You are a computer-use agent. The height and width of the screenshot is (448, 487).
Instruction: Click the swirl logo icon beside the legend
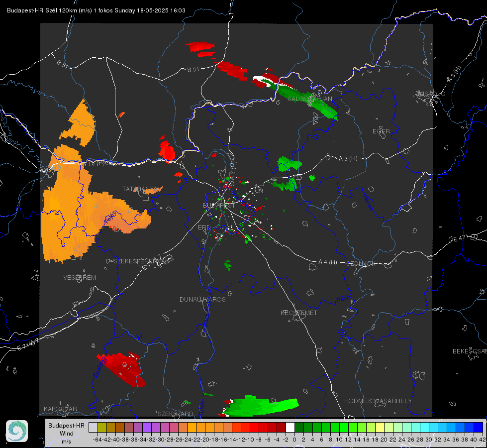(17, 431)
